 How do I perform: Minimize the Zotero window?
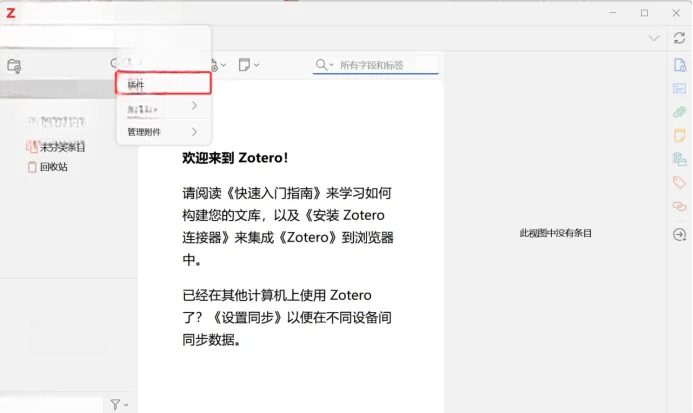click(613, 13)
